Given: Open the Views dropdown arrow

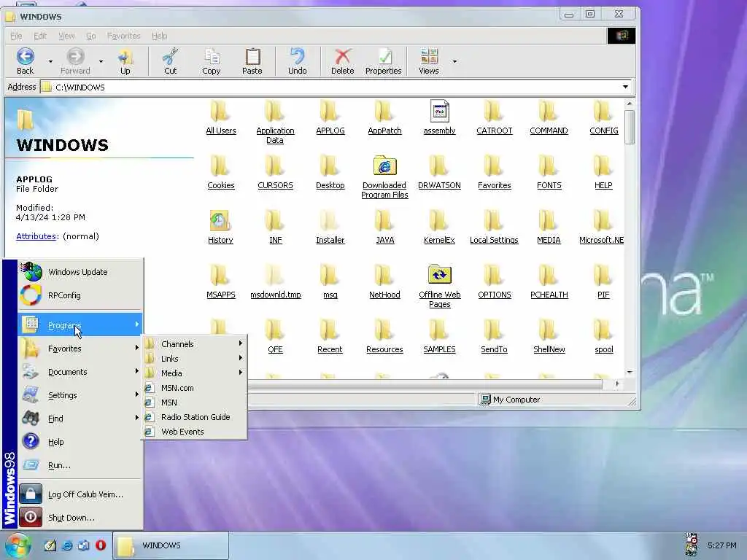Looking at the screenshot, I should pyautogui.click(x=454, y=61).
